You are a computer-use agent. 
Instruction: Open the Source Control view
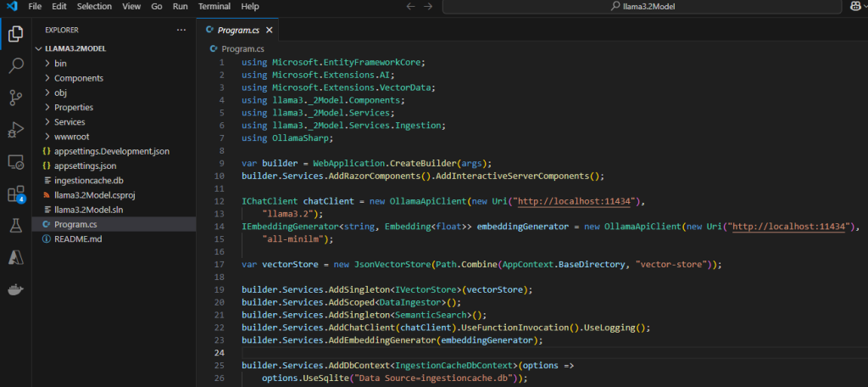click(x=15, y=98)
